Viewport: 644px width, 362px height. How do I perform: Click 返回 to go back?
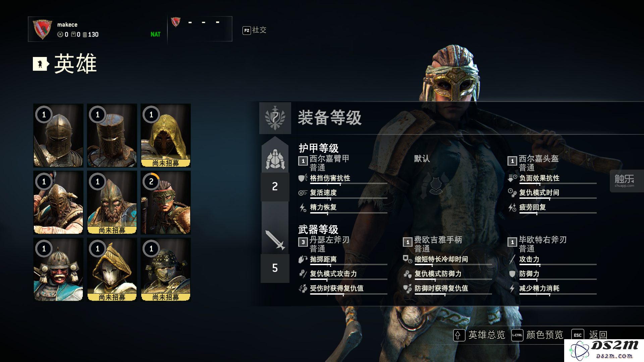(589, 335)
